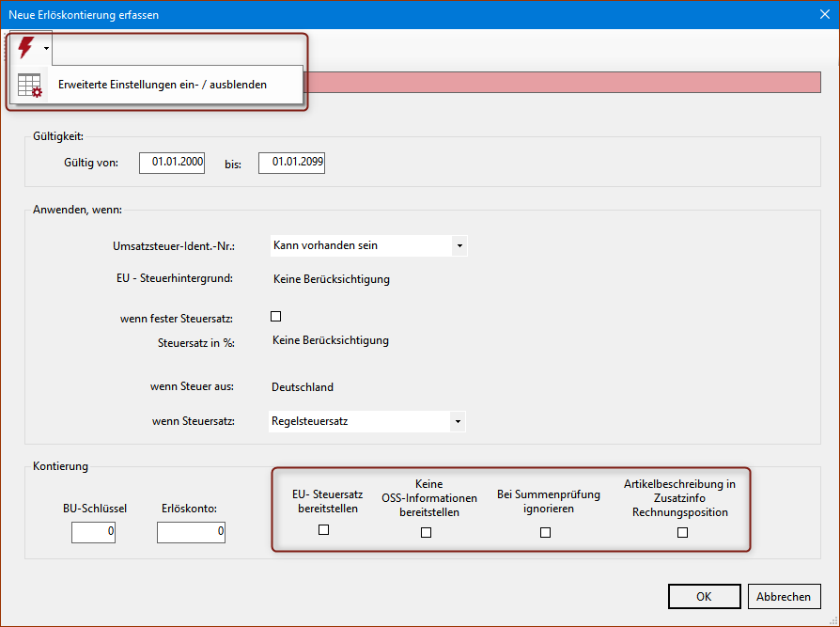Screen dimensions: 840x627
Task: Tick 'Keine OSS-Informationen bereitstellen' checkbox
Action: pyautogui.click(x=427, y=532)
